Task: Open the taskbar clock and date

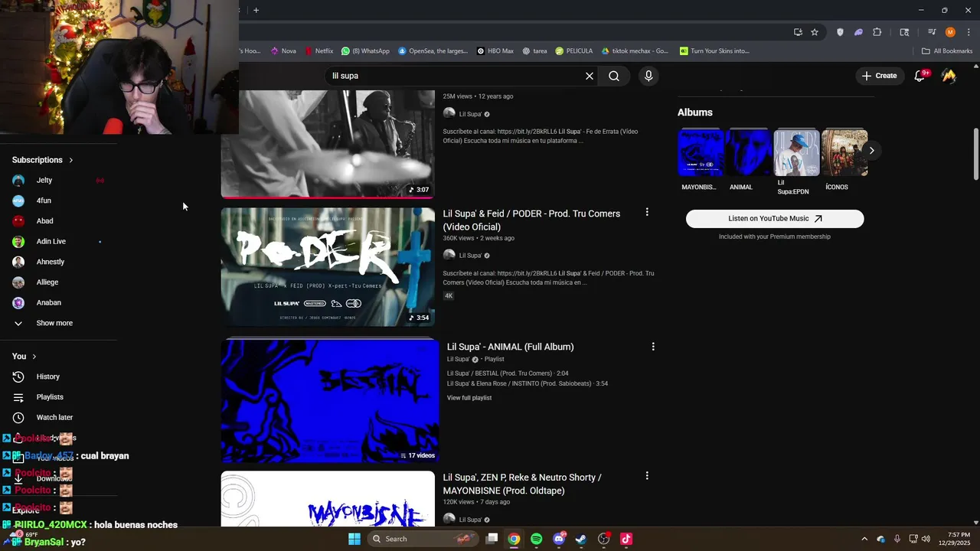Action: pos(954,539)
